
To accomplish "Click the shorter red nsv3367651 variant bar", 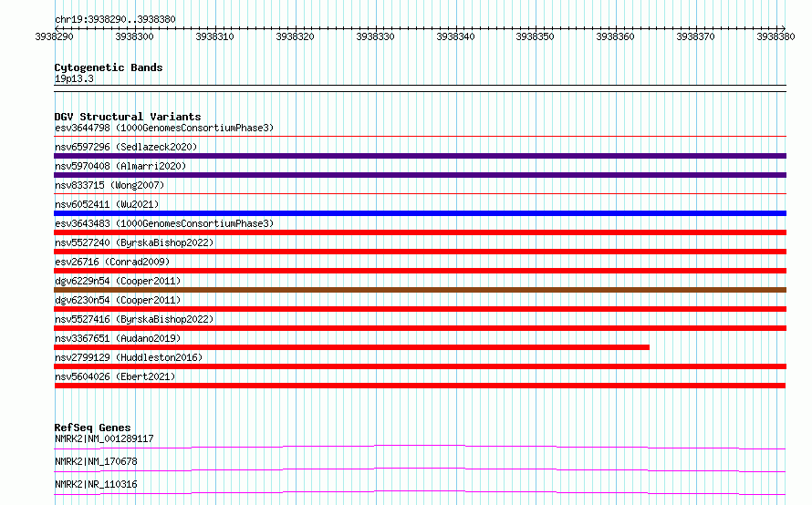I will coord(351,347).
